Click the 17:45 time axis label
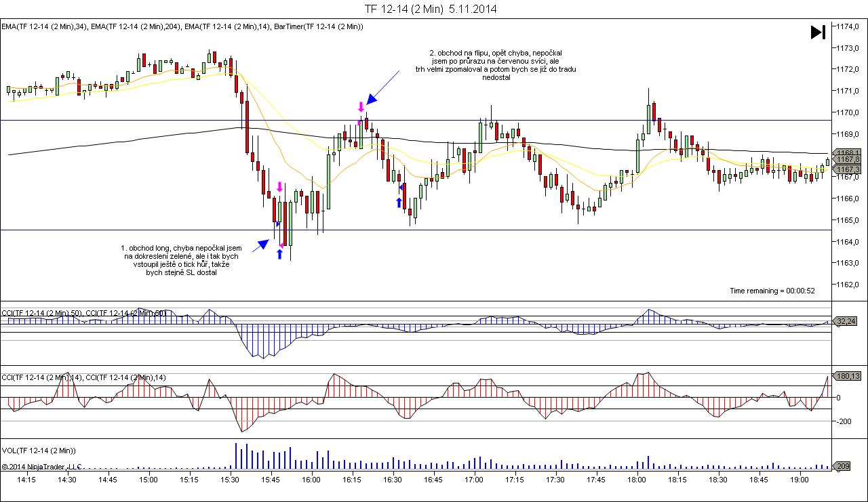This screenshot has width=868, height=502. pos(596,480)
